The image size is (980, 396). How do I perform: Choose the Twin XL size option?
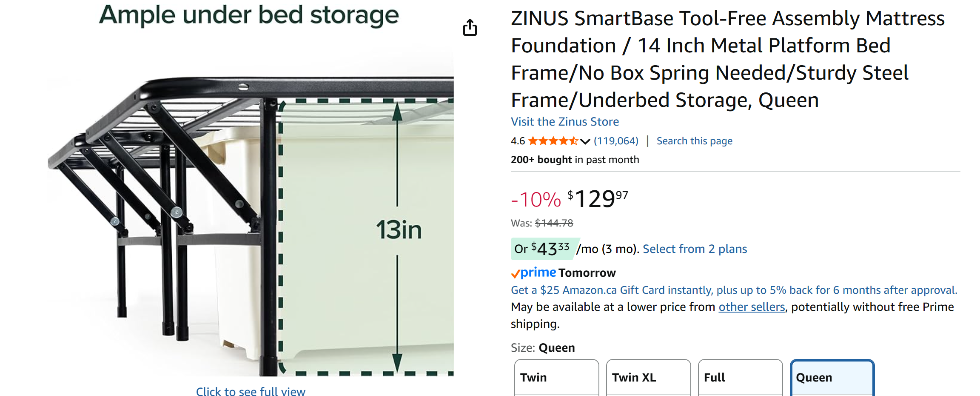point(648,377)
